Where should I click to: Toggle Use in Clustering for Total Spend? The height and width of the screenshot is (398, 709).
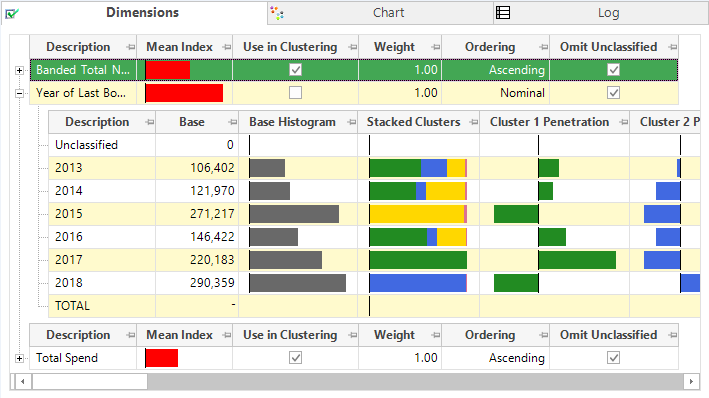tap(295, 358)
